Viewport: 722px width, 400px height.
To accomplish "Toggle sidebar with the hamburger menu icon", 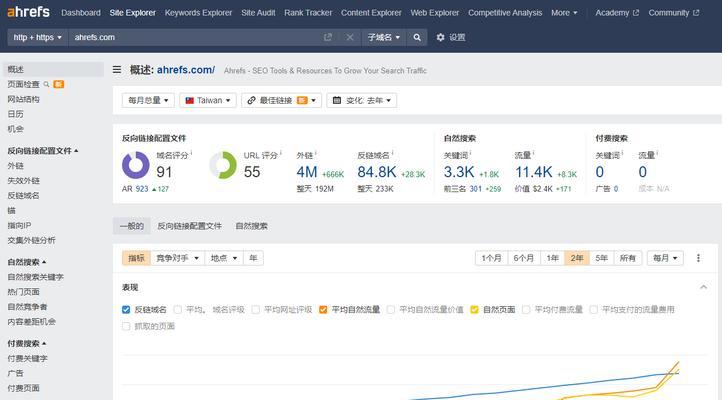I will click(117, 70).
